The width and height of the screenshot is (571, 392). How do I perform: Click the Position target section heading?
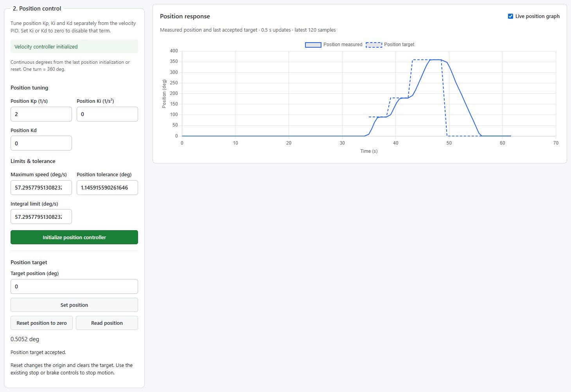(x=29, y=262)
